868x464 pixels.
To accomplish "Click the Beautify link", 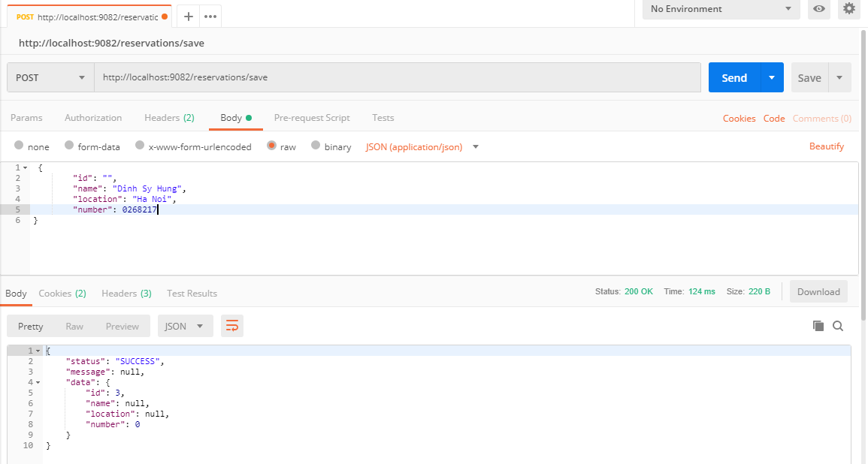I will pyautogui.click(x=826, y=146).
